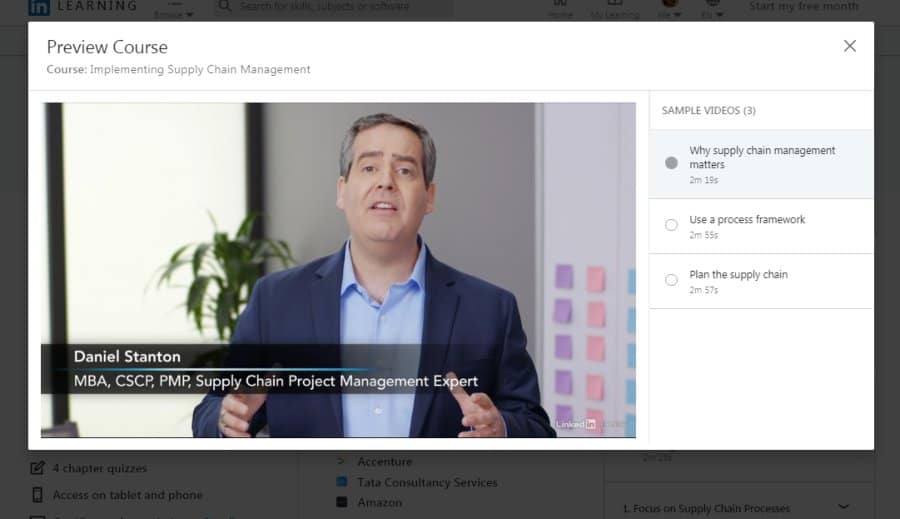Click 'Start my free month' link
This screenshot has height=519, width=900.
[804, 6]
